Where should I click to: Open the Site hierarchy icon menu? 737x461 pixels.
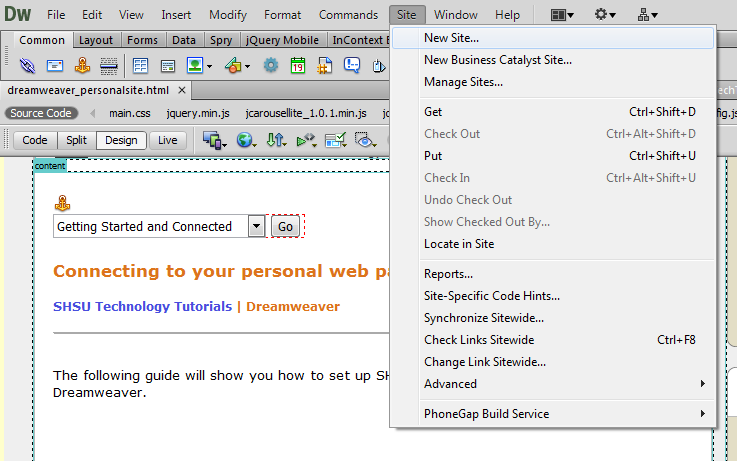[647, 15]
